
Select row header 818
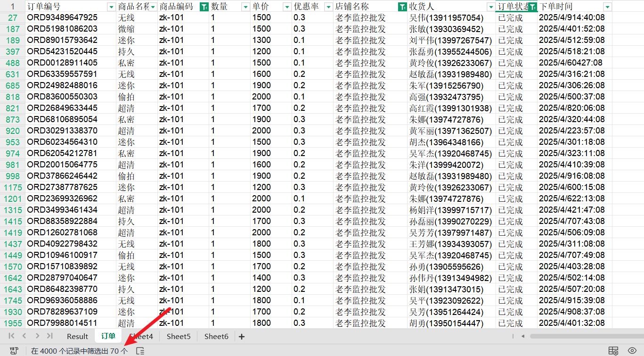point(13,97)
